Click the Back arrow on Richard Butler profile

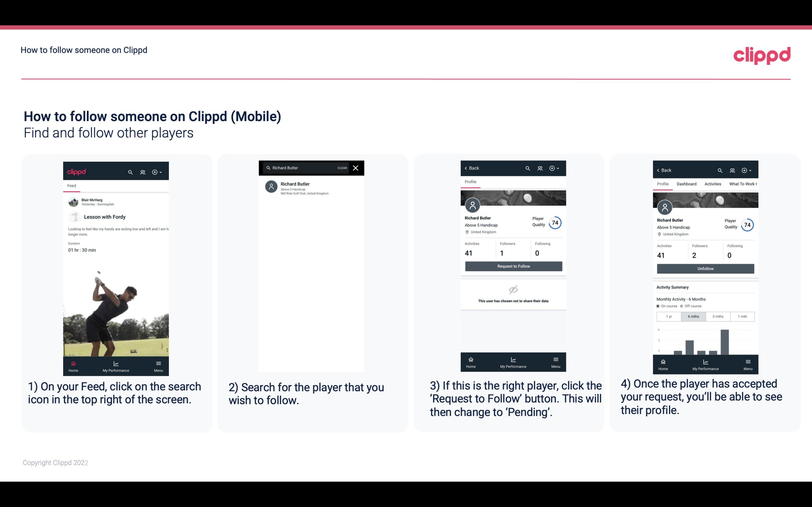(467, 167)
